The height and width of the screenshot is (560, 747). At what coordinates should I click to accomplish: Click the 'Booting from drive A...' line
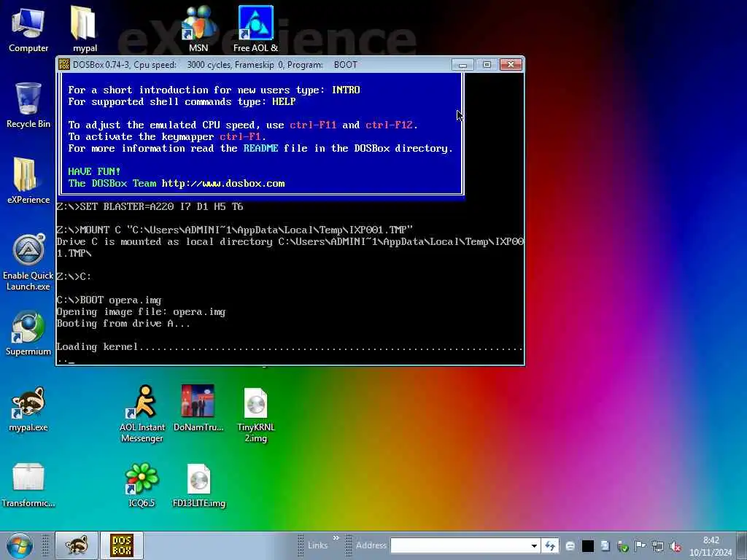pos(123,323)
